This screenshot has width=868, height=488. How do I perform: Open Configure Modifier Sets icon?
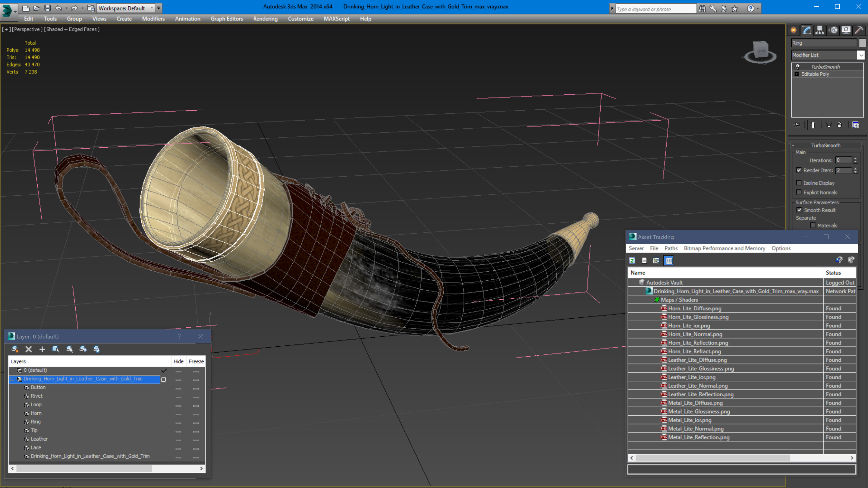856,125
